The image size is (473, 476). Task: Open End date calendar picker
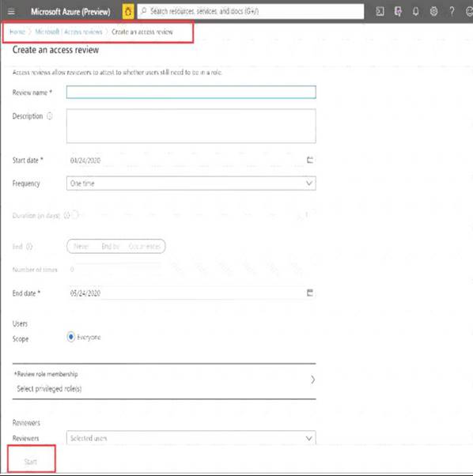coord(310,293)
